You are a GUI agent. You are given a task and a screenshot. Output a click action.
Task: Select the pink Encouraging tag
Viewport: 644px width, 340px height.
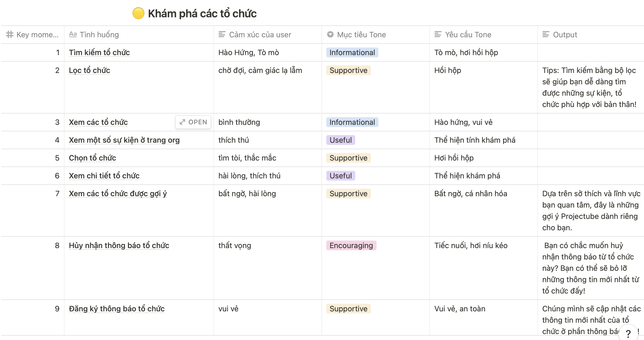351,245
